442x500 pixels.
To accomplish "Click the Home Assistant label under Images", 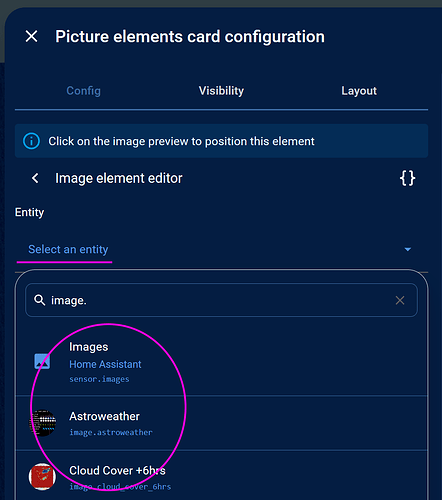I will [105, 364].
